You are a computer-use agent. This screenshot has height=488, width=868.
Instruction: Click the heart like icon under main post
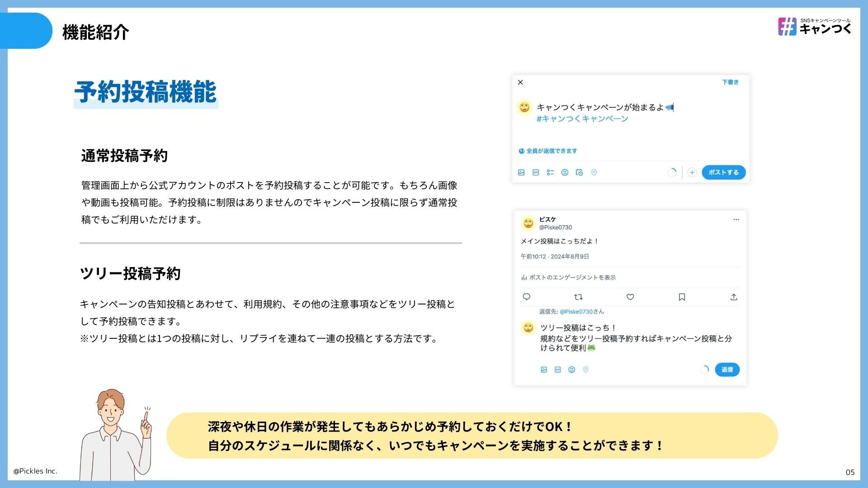pos(630,297)
